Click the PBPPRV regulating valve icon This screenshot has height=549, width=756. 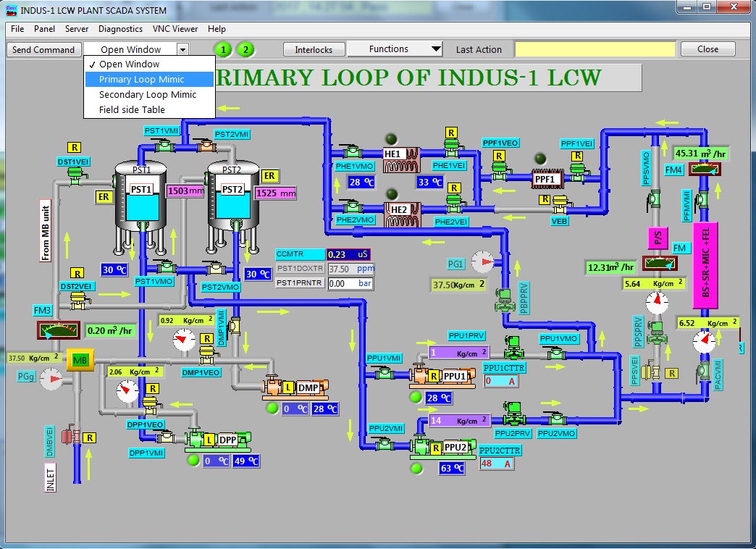(505, 301)
